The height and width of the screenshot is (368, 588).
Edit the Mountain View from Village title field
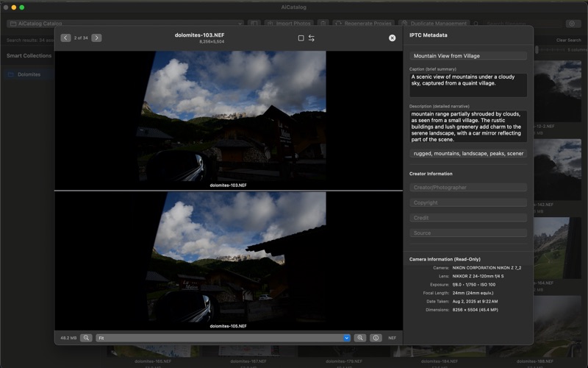tap(468, 56)
